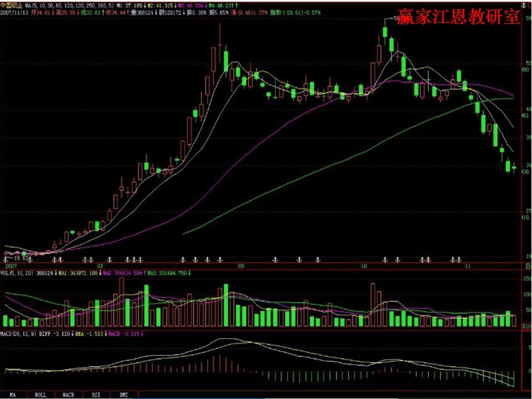Click the VOL(5,10,20) indicator label

[x=13, y=272]
